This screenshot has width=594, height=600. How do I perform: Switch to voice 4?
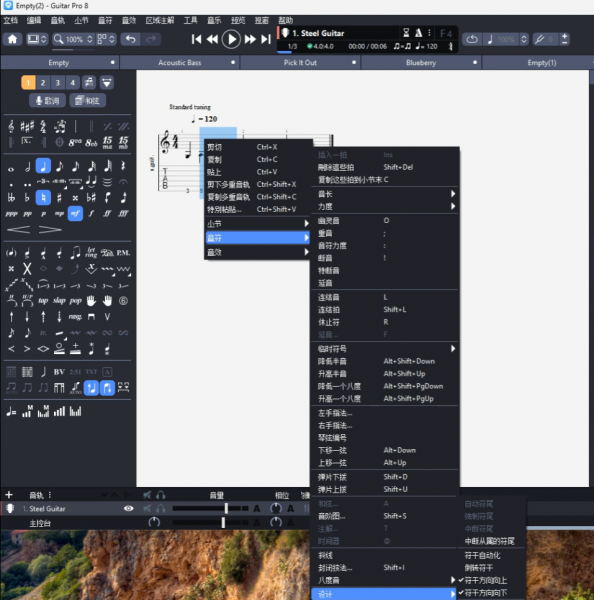(72, 82)
